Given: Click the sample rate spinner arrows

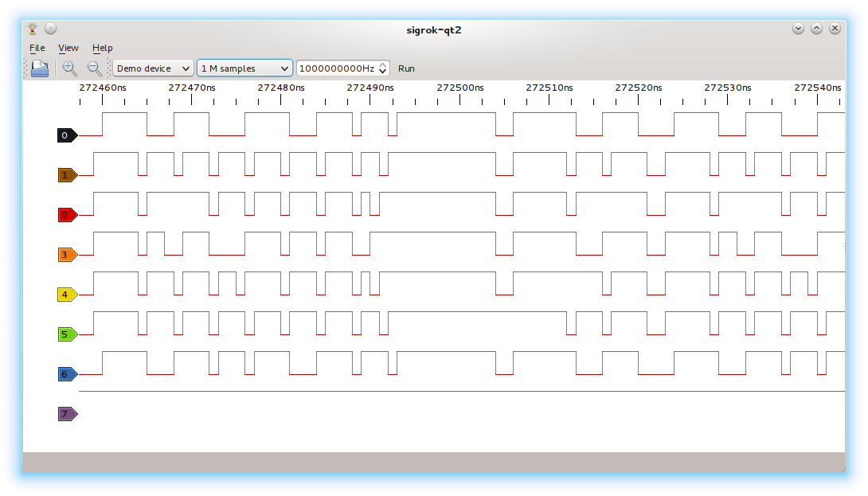Looking at the screenshot, I should coord(383,68).
